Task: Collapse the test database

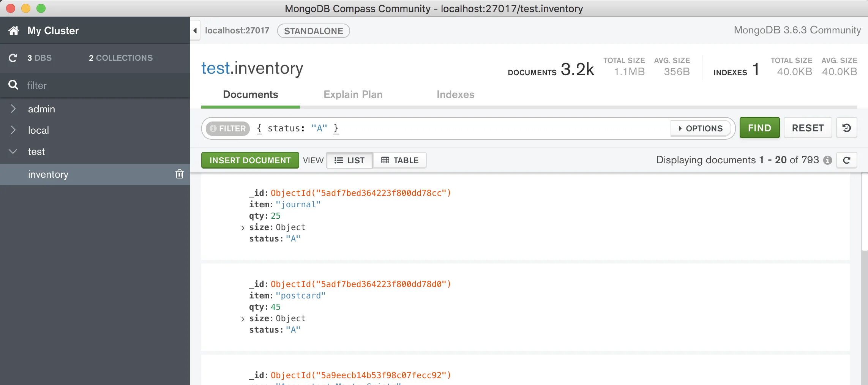Action: (x=13, y=151)
